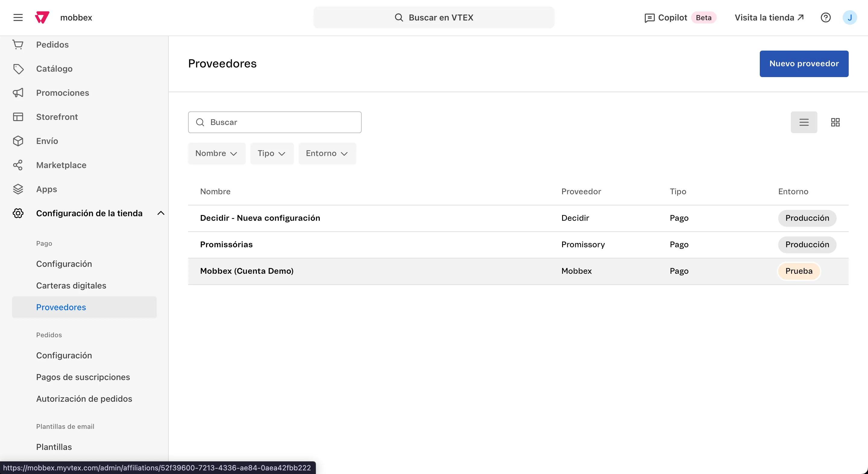The height and width of the screenshot is (474, 868).
Task: Select Proveedores in the sidebar
Action: tap(84, 307)
